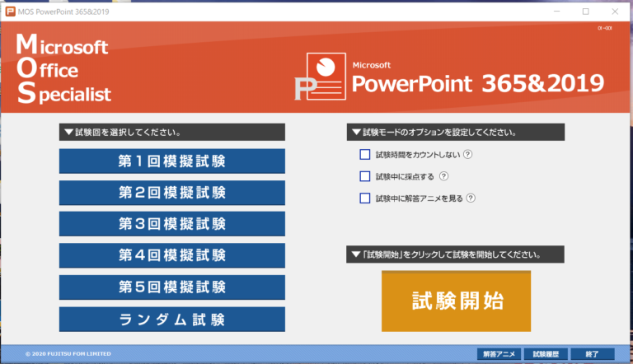The image size is (633, 364).
Task: Click 終了 to exit the application
Action: pyautogui.click(x=593, y=354)
